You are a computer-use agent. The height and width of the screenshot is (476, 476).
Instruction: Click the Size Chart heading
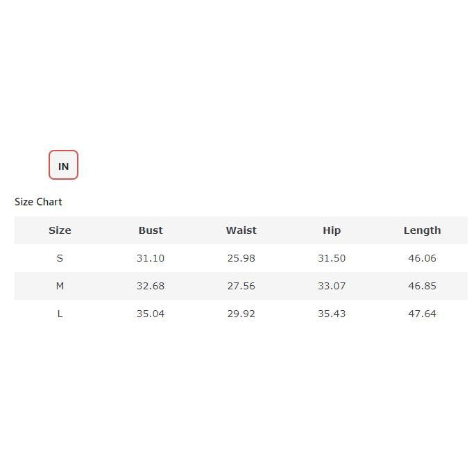pos(38,202)
